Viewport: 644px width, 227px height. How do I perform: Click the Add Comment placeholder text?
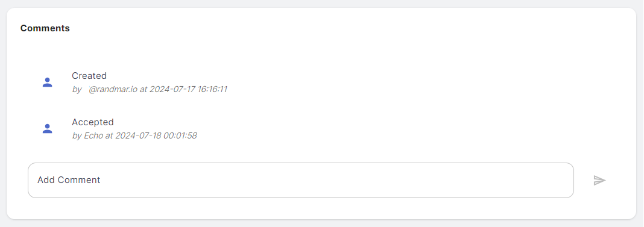coord(69,180)
